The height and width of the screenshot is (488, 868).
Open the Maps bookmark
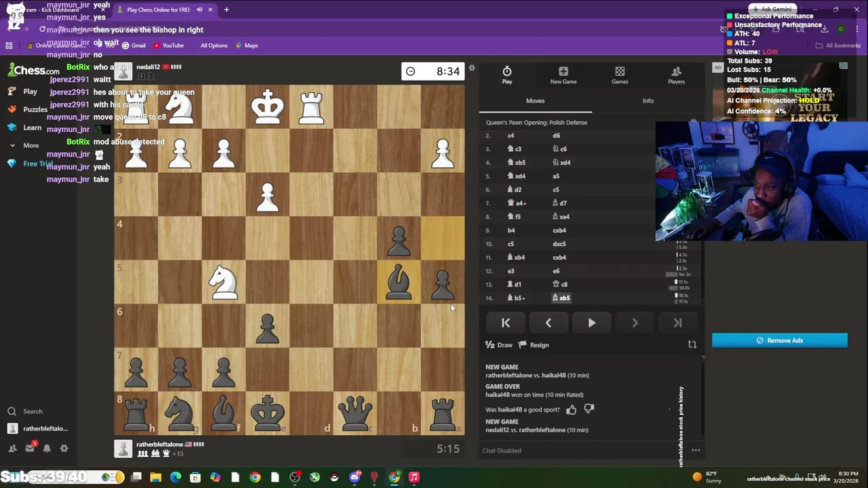click(x=247, y=45)
